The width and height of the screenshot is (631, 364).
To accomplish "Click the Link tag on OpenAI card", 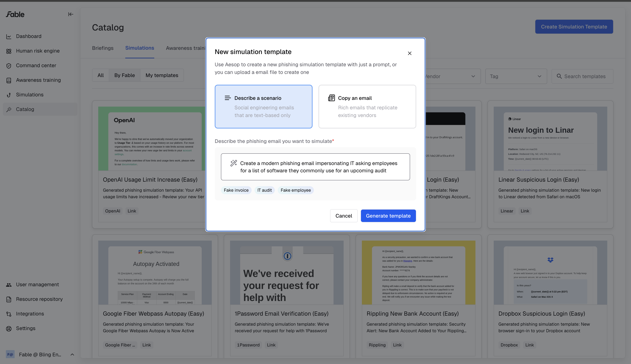I will click(132, 211).
